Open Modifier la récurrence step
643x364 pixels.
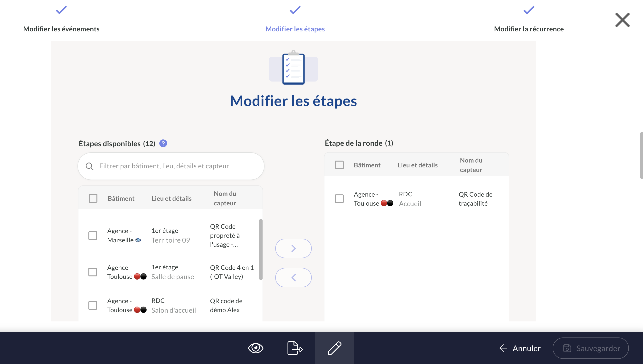[x=529, y=29]
